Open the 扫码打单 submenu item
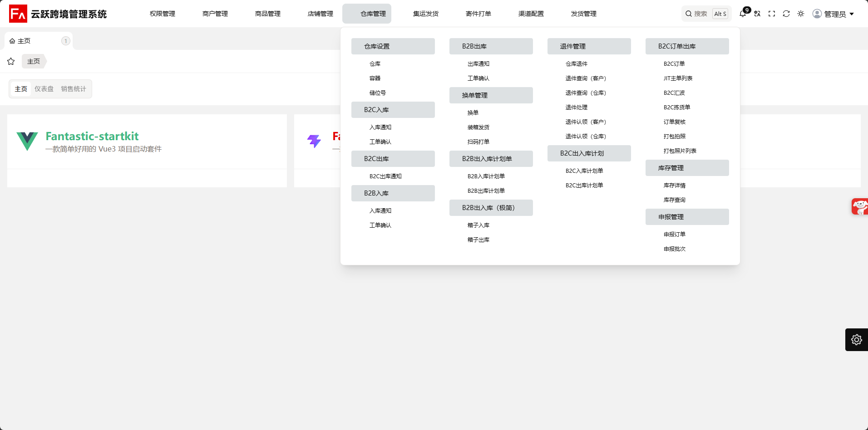Image resolution: width=868 pixels, height=430 pixels. pos(478,142)
